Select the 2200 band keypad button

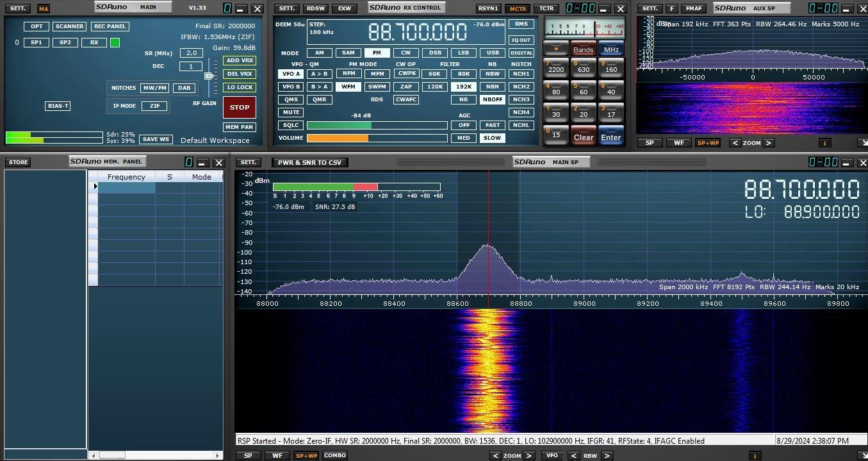[556, 68]
